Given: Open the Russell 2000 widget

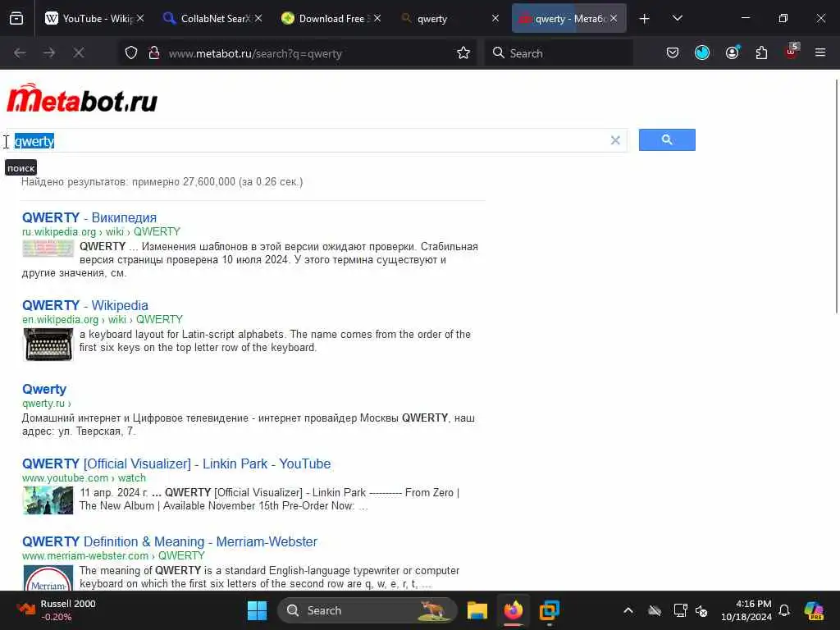Looking at the screenshot, I should (x=57, y=610).
